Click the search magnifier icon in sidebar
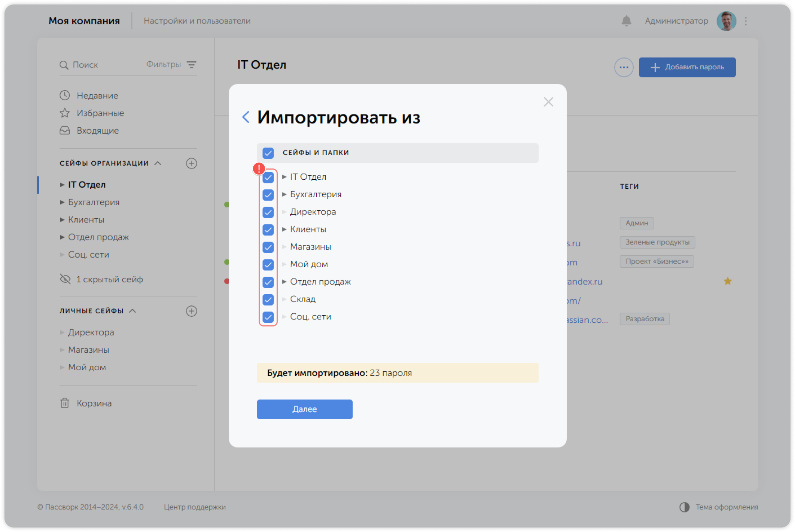The width and height of the screenshot is (795, 532). (x=64, y=65)
